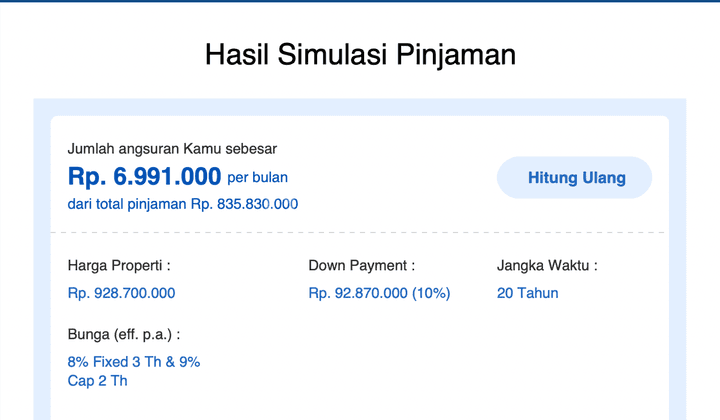Click Jumlah angsuran Kamu sebesar text
The height and width of the screenshot is (420, 720).
tap(172, 149)
